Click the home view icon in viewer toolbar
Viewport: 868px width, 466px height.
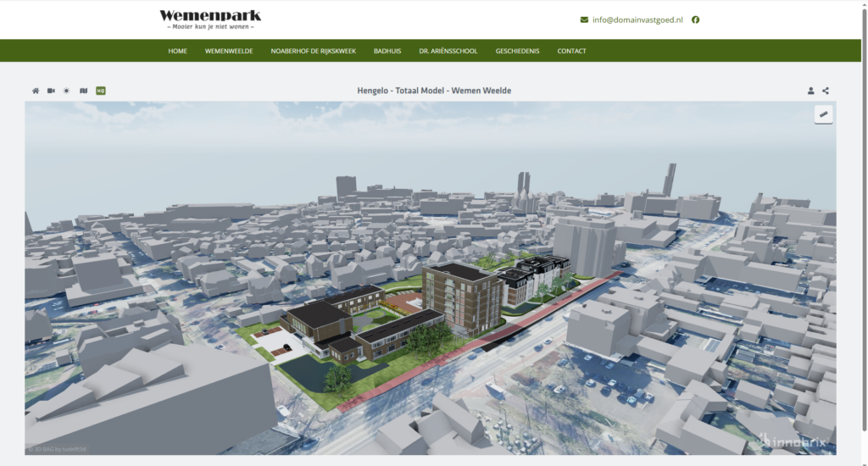36,91
